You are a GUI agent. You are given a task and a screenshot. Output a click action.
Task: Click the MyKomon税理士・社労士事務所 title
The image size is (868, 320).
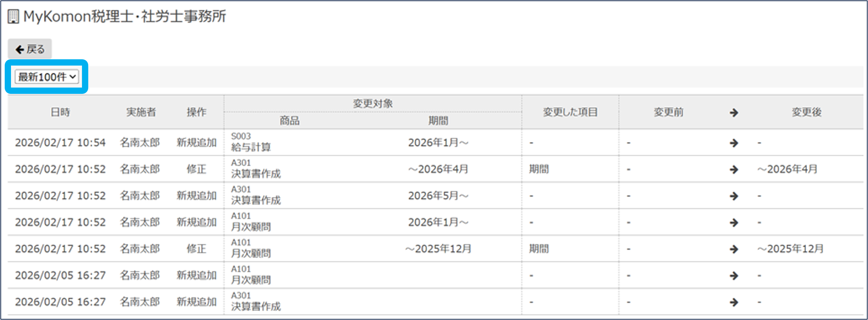[x=125, y=16]
